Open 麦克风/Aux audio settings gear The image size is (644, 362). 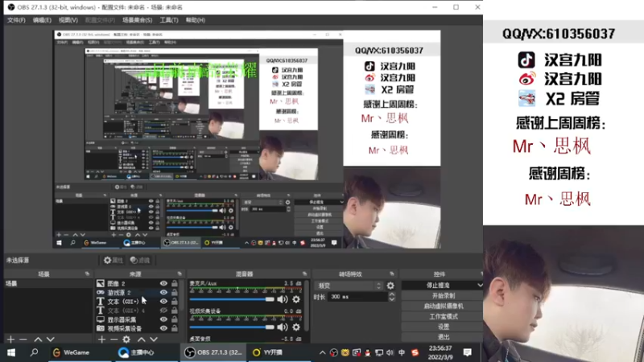tap(296, 299)
